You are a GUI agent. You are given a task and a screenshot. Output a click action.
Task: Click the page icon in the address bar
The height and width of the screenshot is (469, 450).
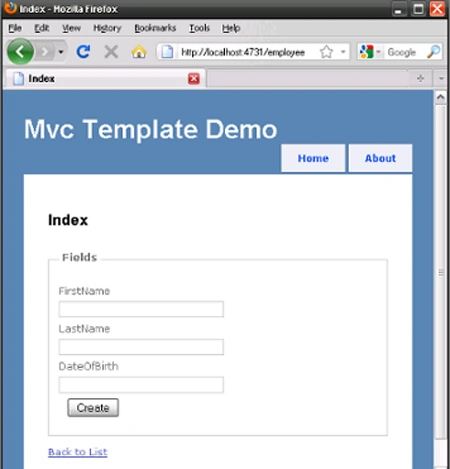click(x=167, y=52)
